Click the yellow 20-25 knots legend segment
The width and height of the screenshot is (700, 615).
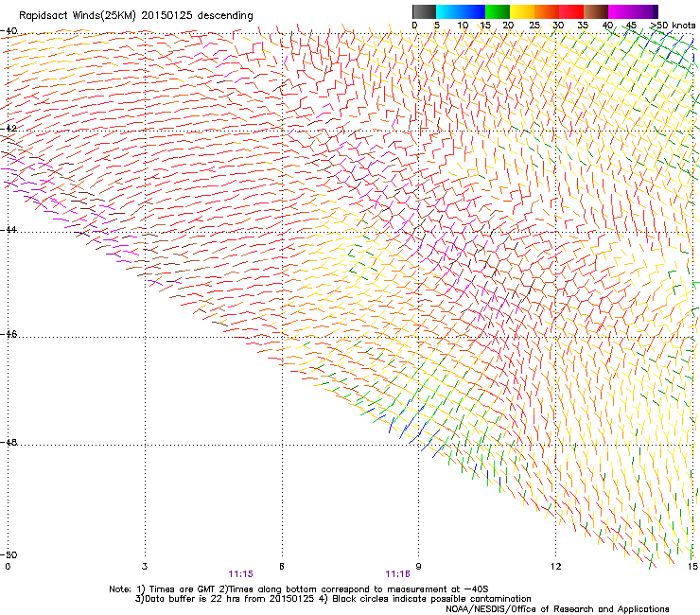(522, 11)
